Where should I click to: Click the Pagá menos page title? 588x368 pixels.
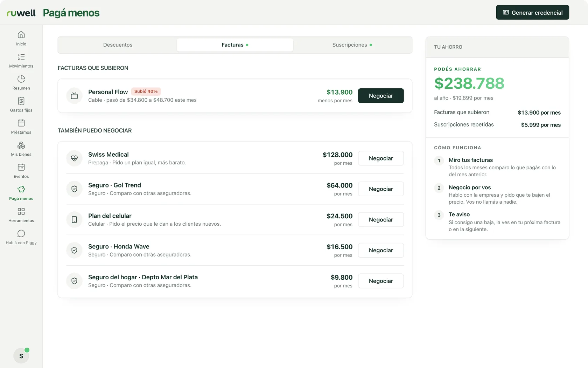(71, 13)
